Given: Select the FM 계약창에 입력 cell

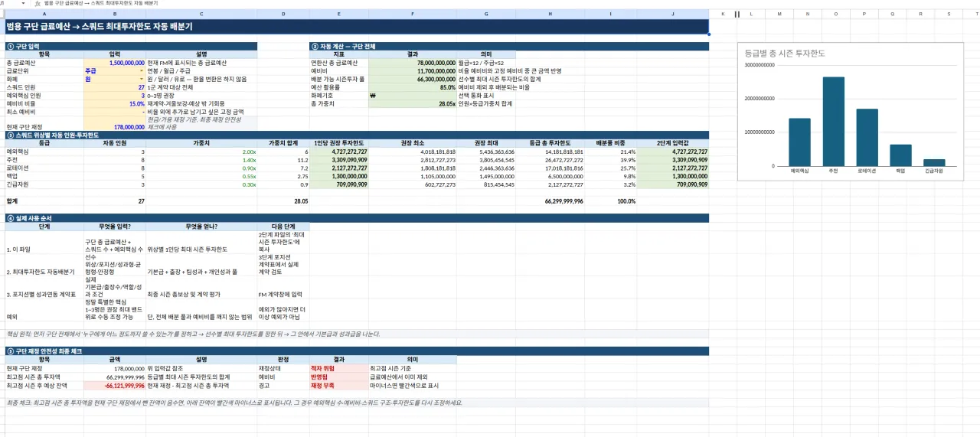Looking at the screenshot, I should [283, 288].
